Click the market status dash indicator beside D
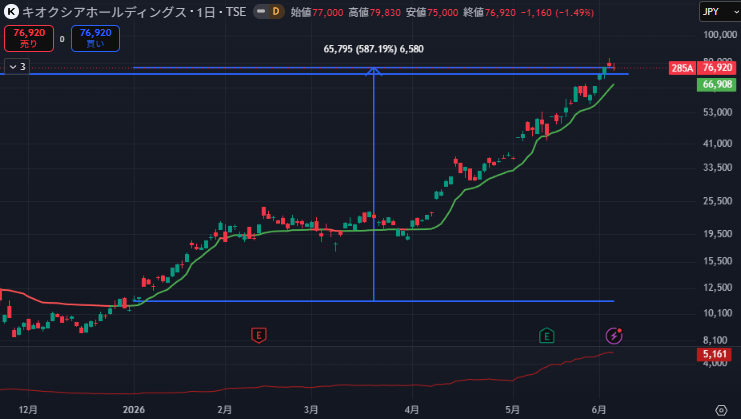The height and width of the screenshot is (419, 741). [x=261, y=12]
